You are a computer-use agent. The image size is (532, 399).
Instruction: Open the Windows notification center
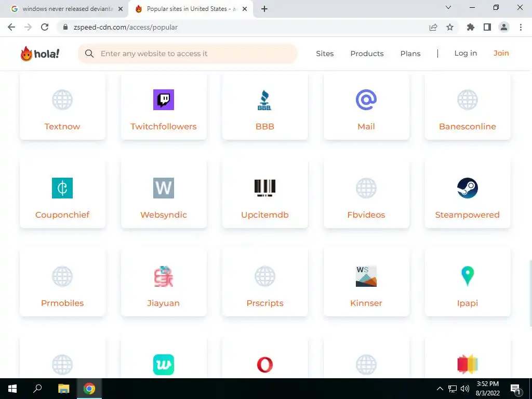[515, 389]
